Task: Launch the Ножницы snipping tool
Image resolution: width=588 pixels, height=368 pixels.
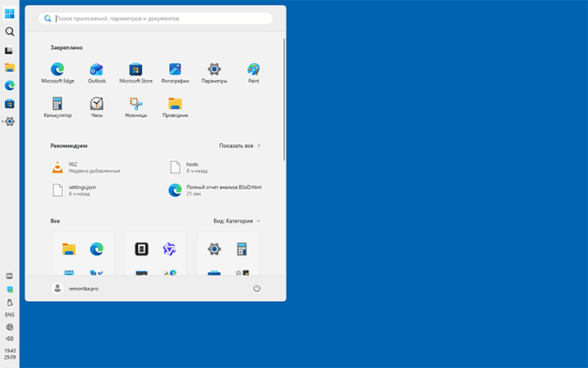Action: 136,107
